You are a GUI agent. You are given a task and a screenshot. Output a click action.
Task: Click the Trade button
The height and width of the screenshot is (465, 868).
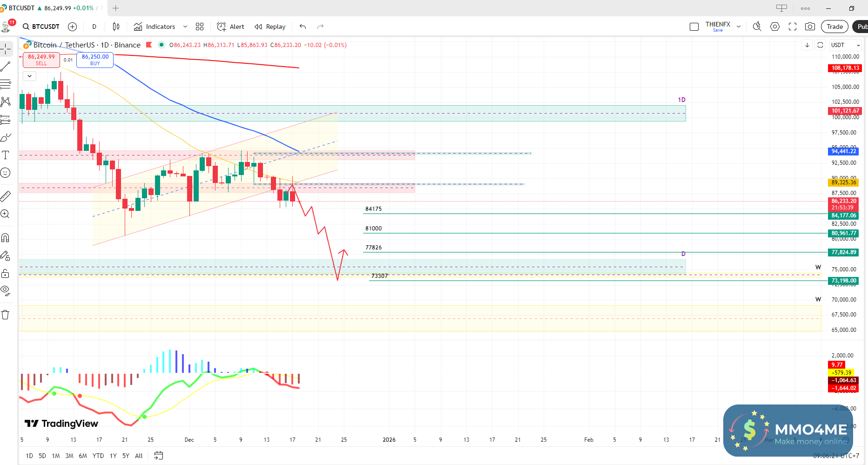(835, 27)
